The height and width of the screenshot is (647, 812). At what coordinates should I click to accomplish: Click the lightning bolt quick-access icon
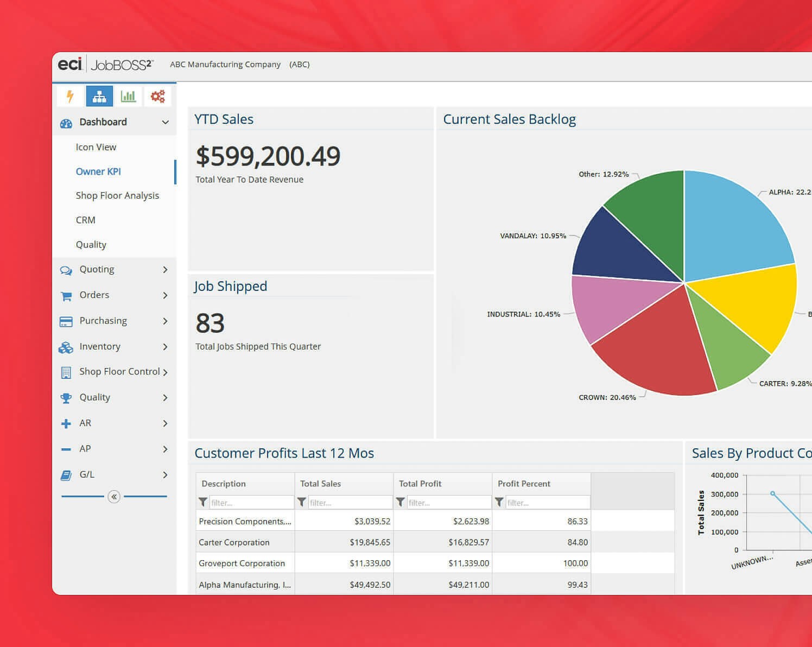[x=70, y=97]
